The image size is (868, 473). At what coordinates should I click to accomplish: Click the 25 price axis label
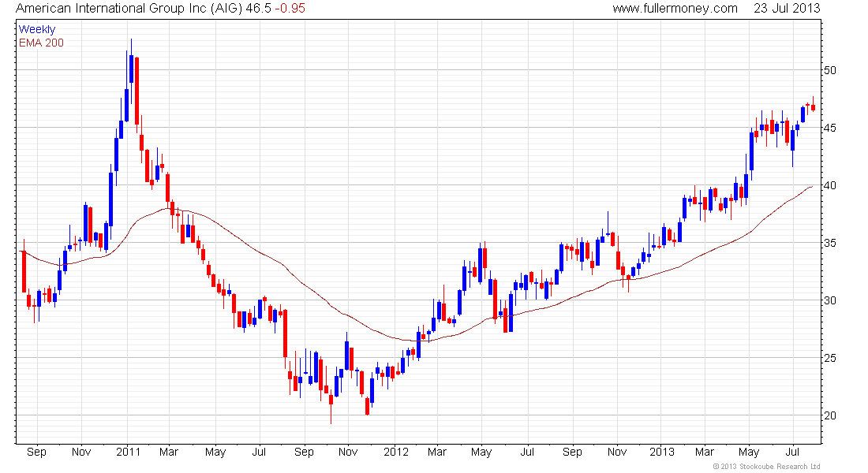[x=830, y=358]
